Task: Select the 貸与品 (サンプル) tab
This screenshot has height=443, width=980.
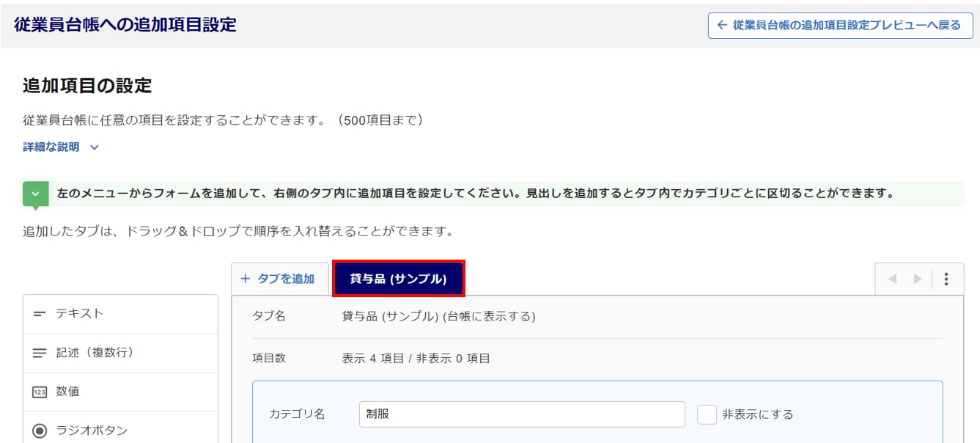Action: point(398,279)
